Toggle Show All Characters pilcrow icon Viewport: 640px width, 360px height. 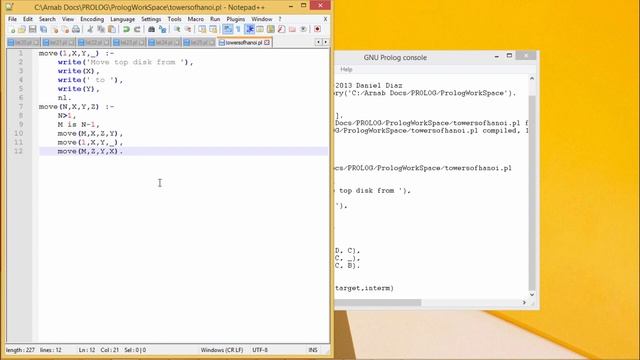click(x=238, y=29)
